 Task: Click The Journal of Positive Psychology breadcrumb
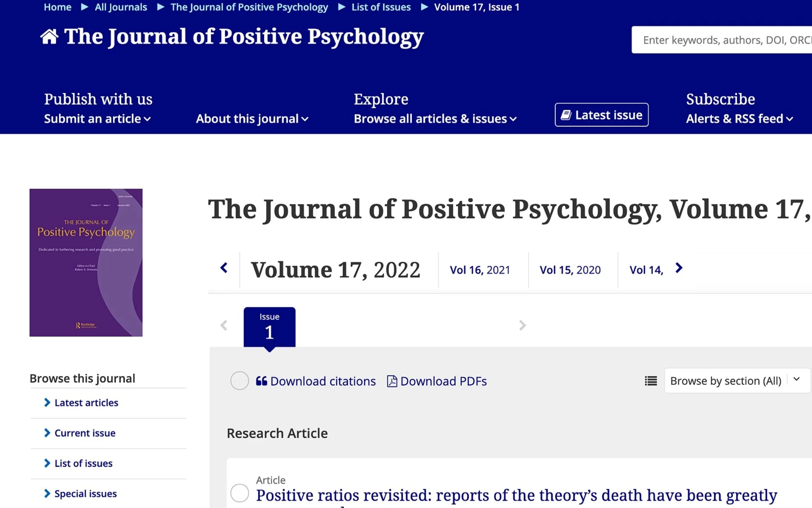[249, 7]
